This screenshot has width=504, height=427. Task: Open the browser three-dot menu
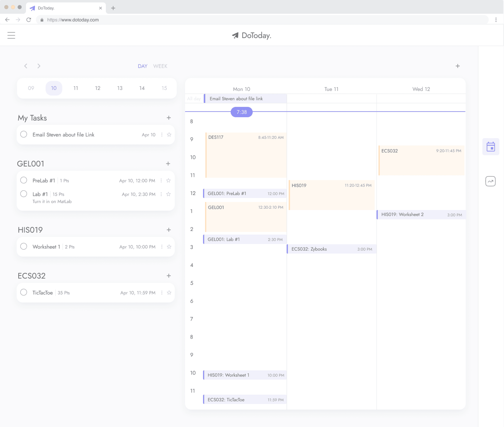[496, 20]
